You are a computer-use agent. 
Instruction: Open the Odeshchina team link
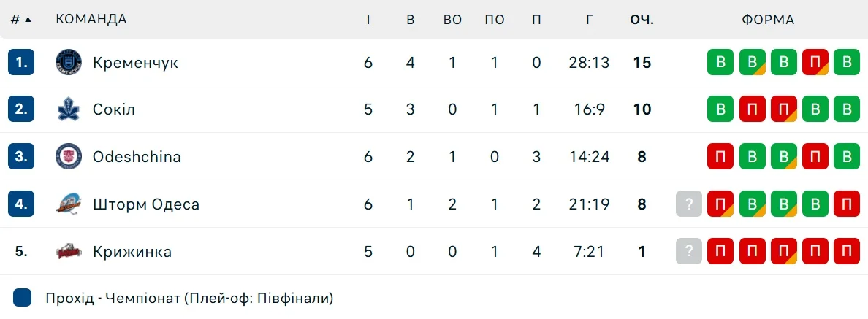point(137,157)
